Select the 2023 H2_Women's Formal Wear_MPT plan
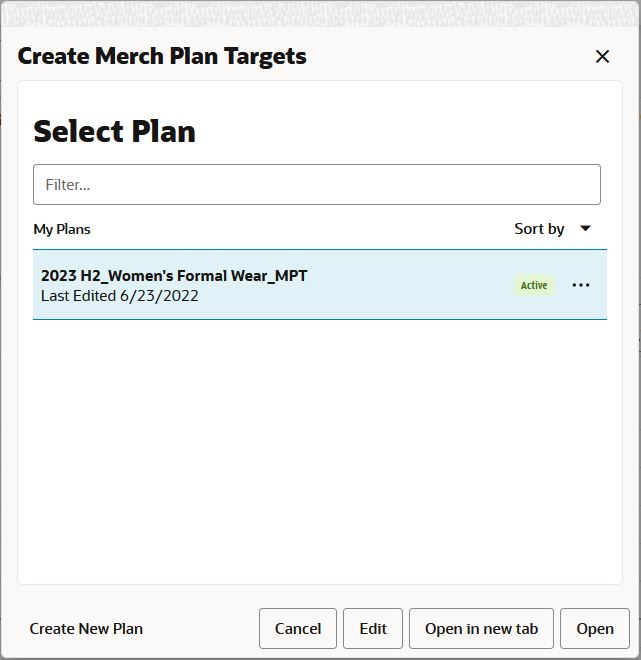Image resolution: width=641 pixels, height=660 pixels. point(174,276)
